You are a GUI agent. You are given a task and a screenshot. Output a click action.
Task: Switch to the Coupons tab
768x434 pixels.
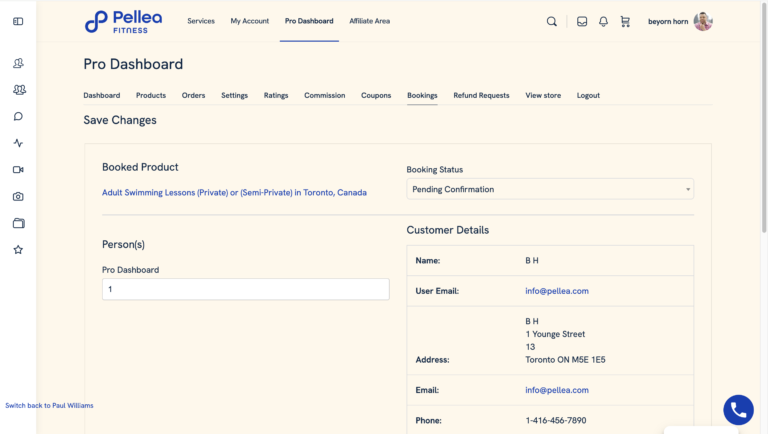(x=376, y=96)
